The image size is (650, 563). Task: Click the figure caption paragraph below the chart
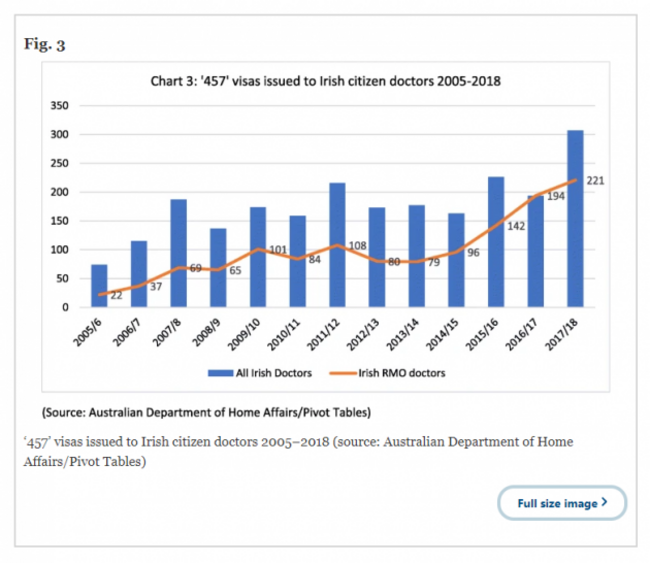coord(298,451)
